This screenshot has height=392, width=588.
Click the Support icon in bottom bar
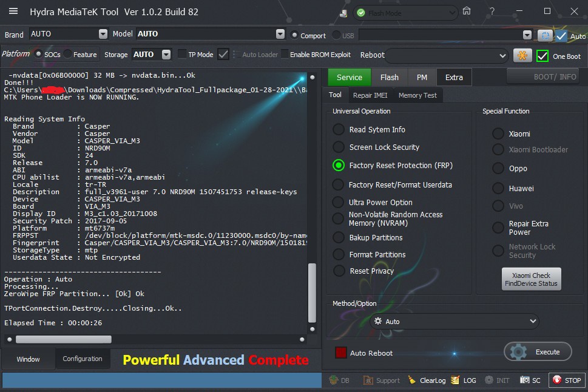[368, 380]
